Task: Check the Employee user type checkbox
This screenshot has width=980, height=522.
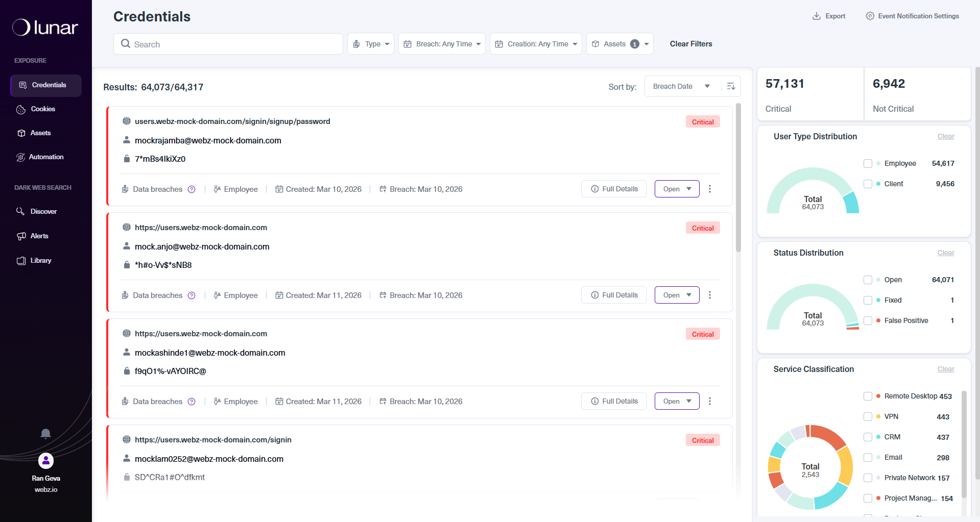Action: (868, 163)
